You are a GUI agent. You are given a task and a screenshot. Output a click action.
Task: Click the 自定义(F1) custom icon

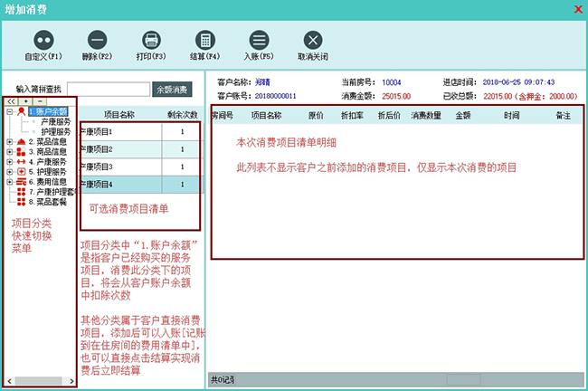(43, 40)
